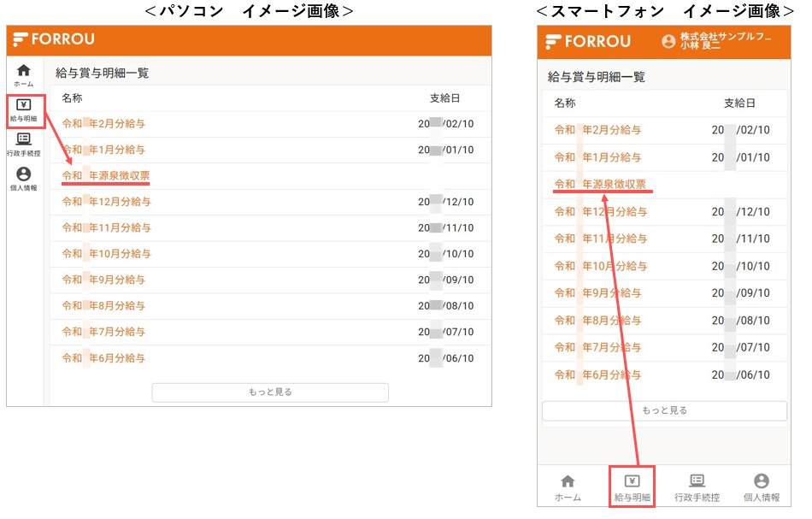Open 10月分給与 link in the PC list

click(106, 254)
